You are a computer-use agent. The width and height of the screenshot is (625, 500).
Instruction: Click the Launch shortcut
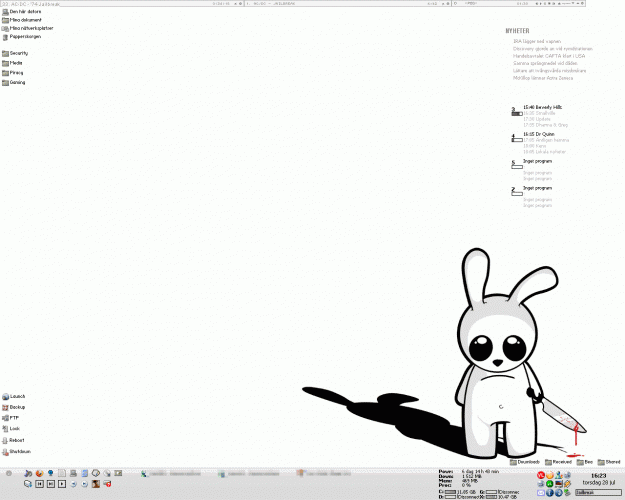[x=16, y=397]
